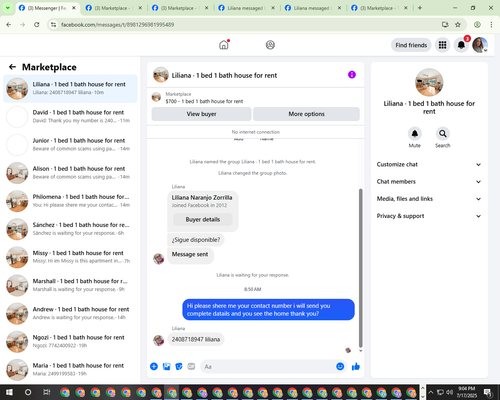Viewport: 500px width, 400px height.
Task: Open Windows Start menu
Action: 9,392
